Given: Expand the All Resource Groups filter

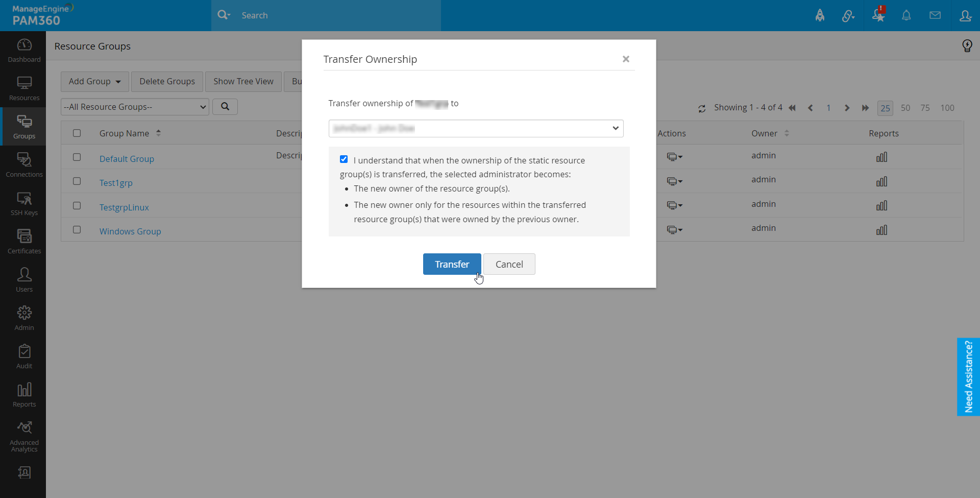Looking at the screenshot, I should click(135, 107).
